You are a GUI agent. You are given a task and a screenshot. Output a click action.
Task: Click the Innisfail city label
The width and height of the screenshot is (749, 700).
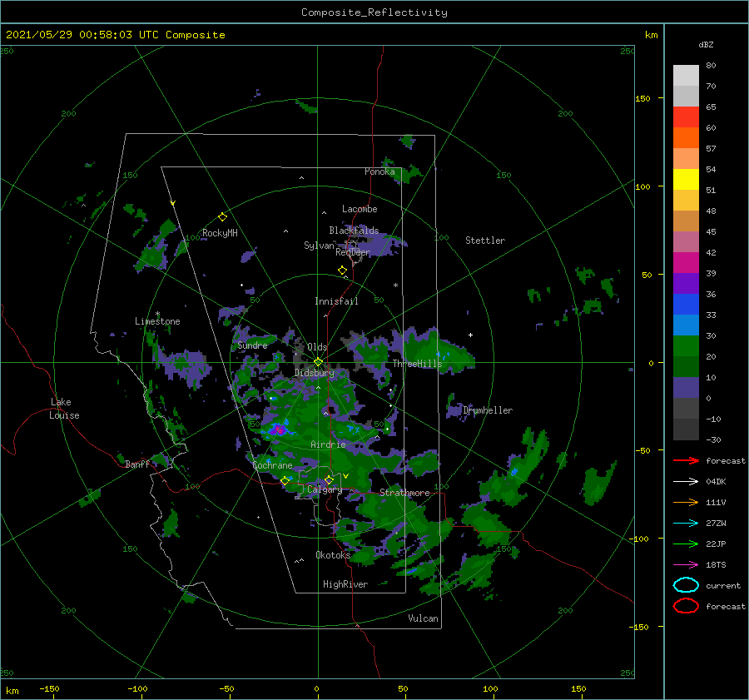coord(336,301)
